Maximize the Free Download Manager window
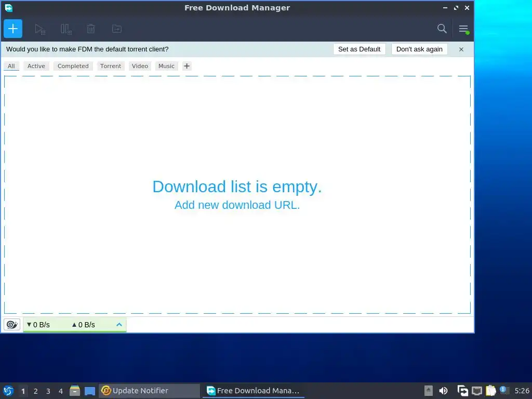The width and height of the screenshot is (532, 399). point(456,8)
